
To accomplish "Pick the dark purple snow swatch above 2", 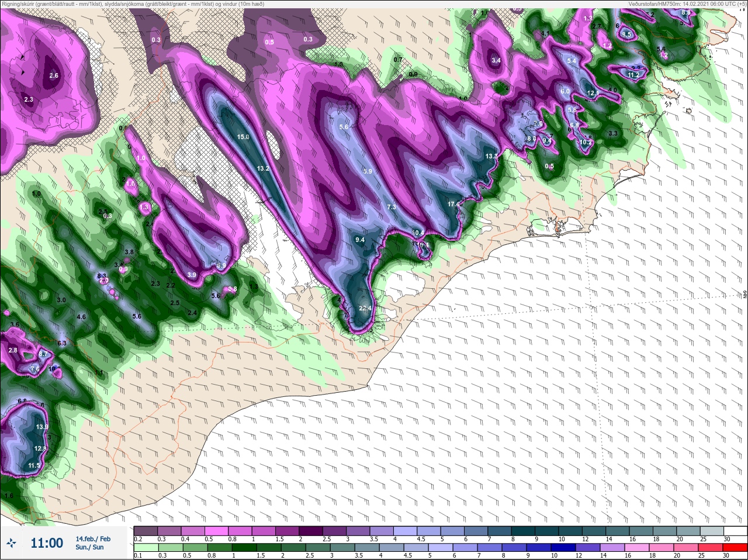I will (x=311, y=530).
